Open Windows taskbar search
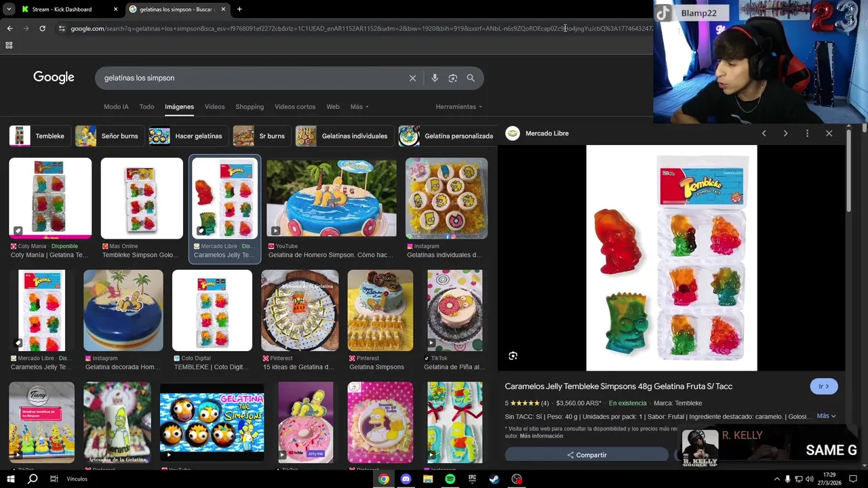Viewport: 868px width, 488px height. point(32,479)
